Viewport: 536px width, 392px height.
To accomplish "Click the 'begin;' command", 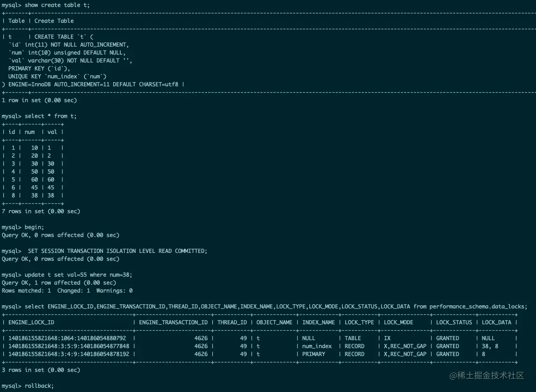I will point(34,227).
